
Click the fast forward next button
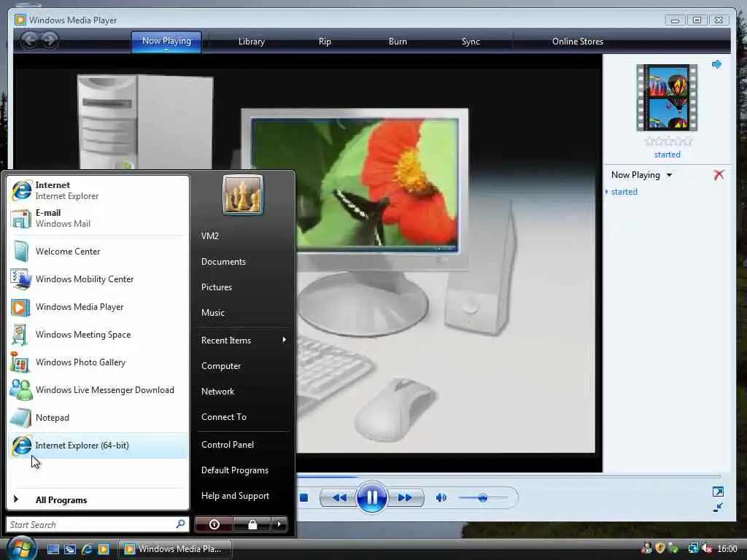click(x=405, y=497)
